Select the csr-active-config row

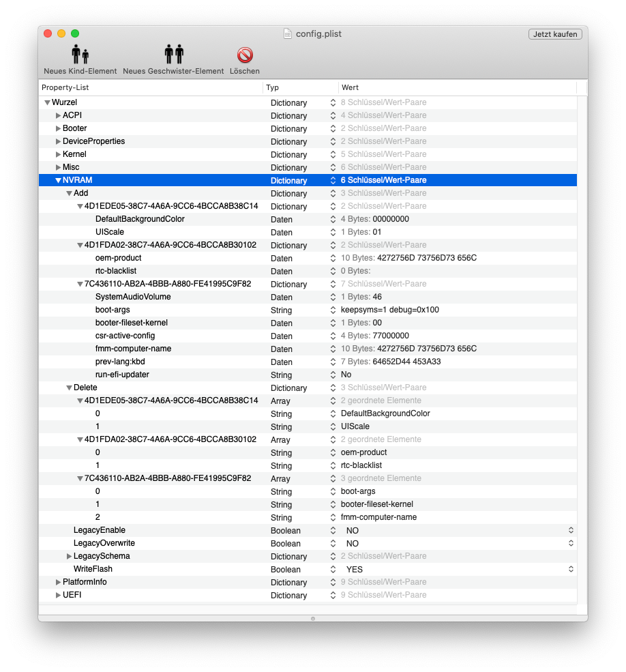pos(308,336)
